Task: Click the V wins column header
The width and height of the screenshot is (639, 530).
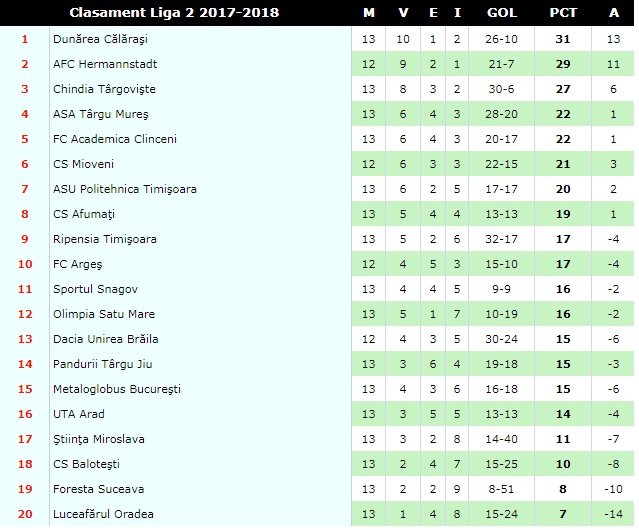Action: click(x=403, y=13)
